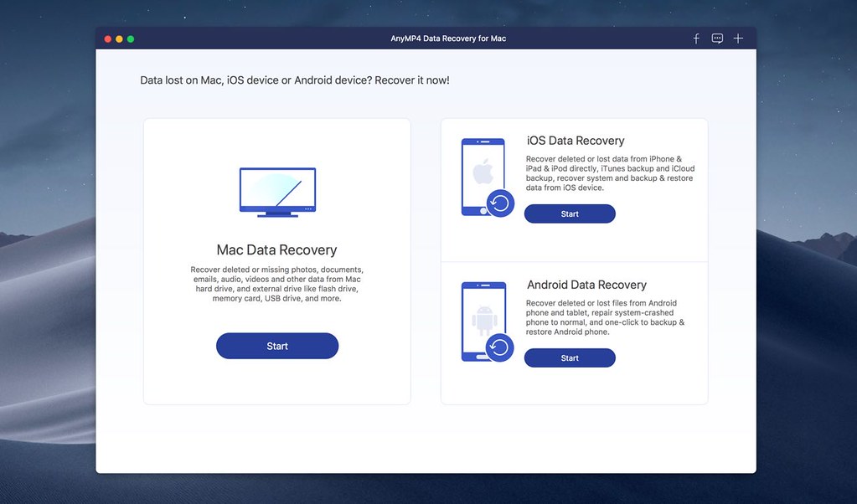Click the iOS Data Recovery description text
857x504 pixels.
610,173
